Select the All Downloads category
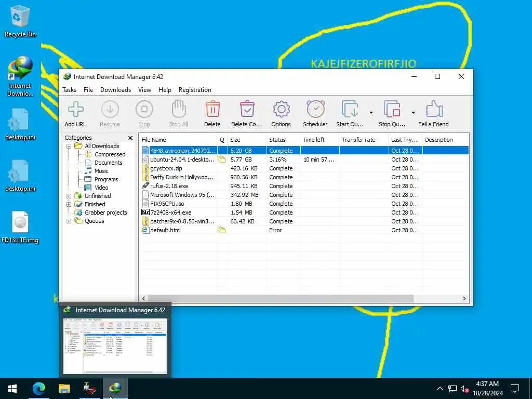The width and height of the screenshot is (532, 399). coord(102,146)
